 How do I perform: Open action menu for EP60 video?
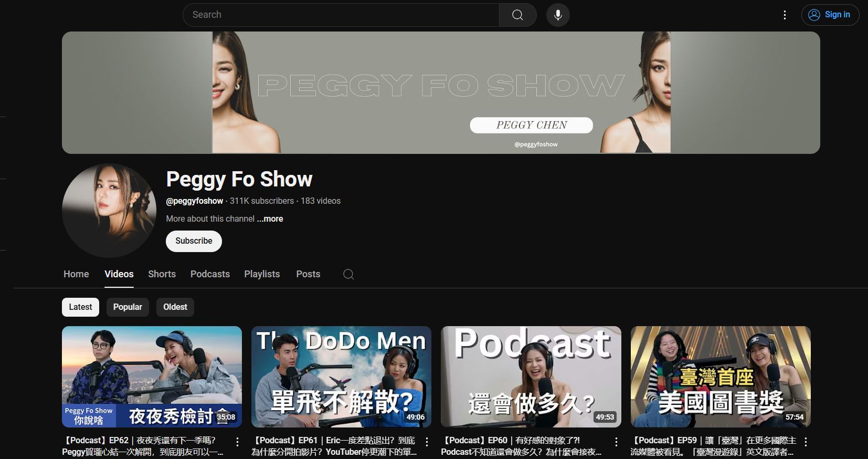(x=616, y=442)
